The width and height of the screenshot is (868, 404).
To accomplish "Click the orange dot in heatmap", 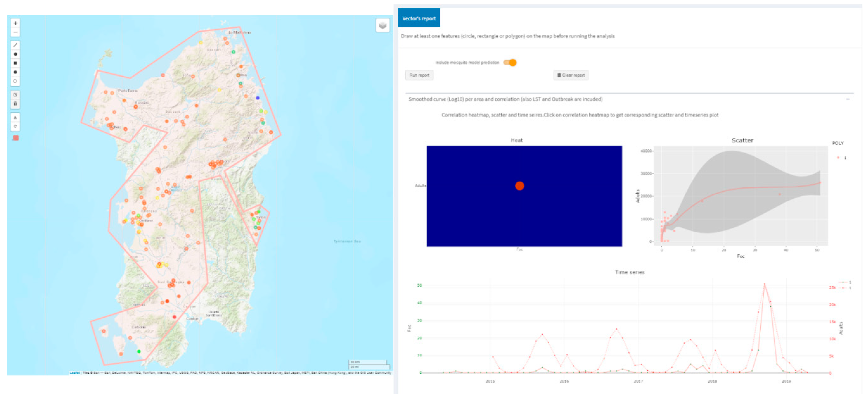I will (520, 186).
